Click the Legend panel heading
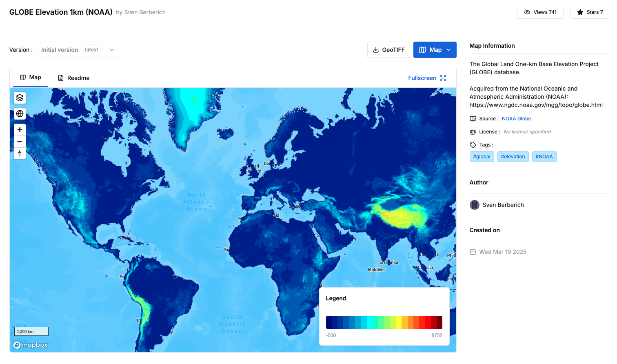 tap(336, 298)
